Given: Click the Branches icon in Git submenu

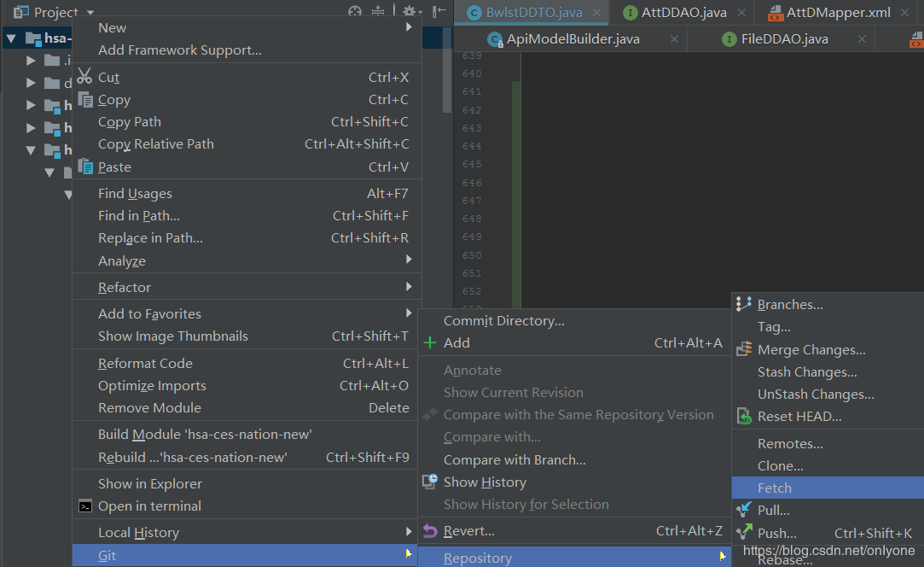Looking at the screenshot, I should point(743,304).
